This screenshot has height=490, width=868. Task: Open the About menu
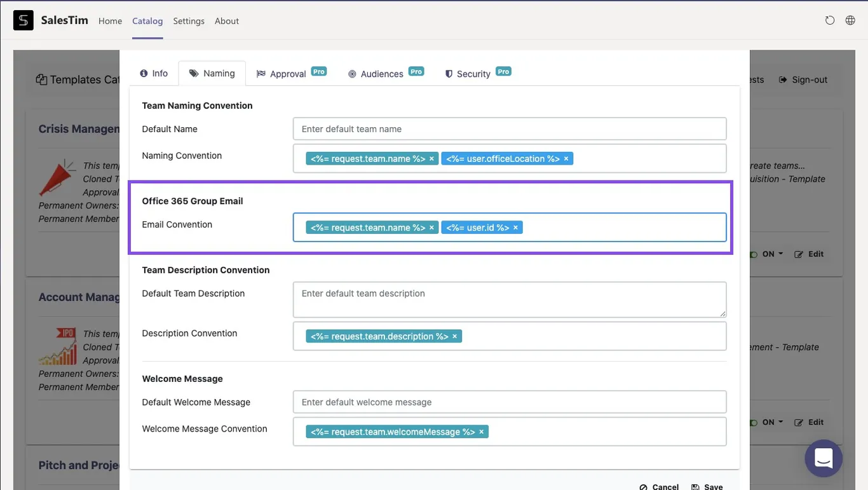[227, 21]
